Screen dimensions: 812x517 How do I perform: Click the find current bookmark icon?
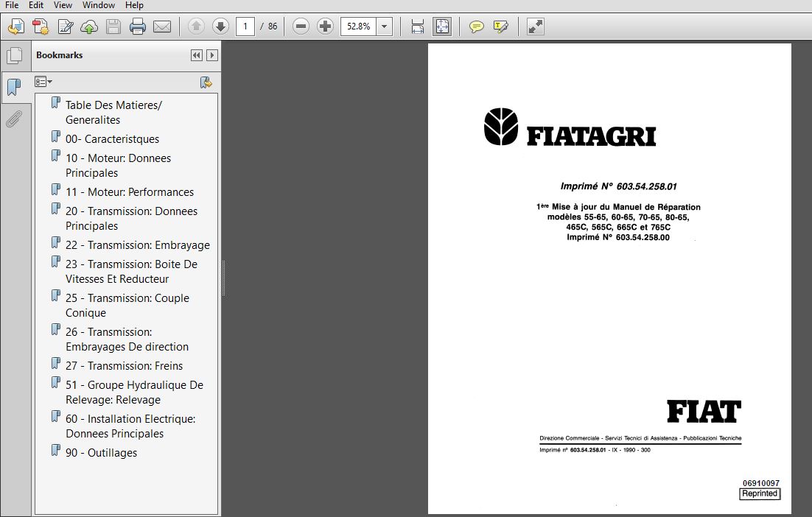tap(206, 82)
